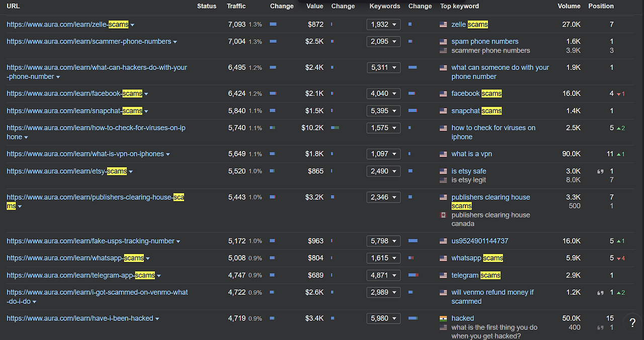Viewport: 644px width, 340px height.
Task: Click the 7,093 traffic value
Action: (236, 24)
